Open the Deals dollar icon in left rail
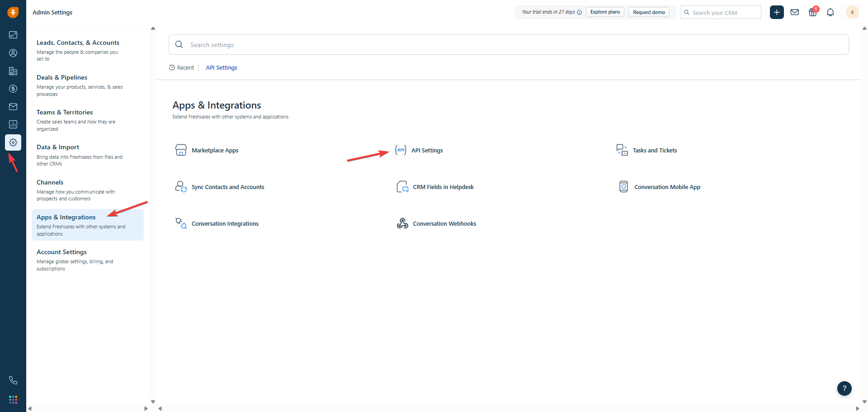Image resolution: width=868 pixels, height=412 pixels. pyautogui.click(x=13, y=89)
